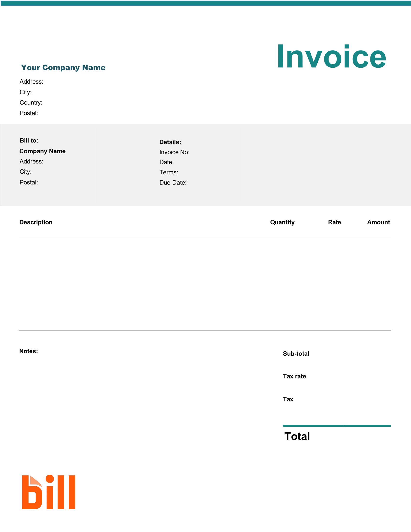
Task: Click the Due Date field
Action: pyautogui.click(x=173, y=182)
